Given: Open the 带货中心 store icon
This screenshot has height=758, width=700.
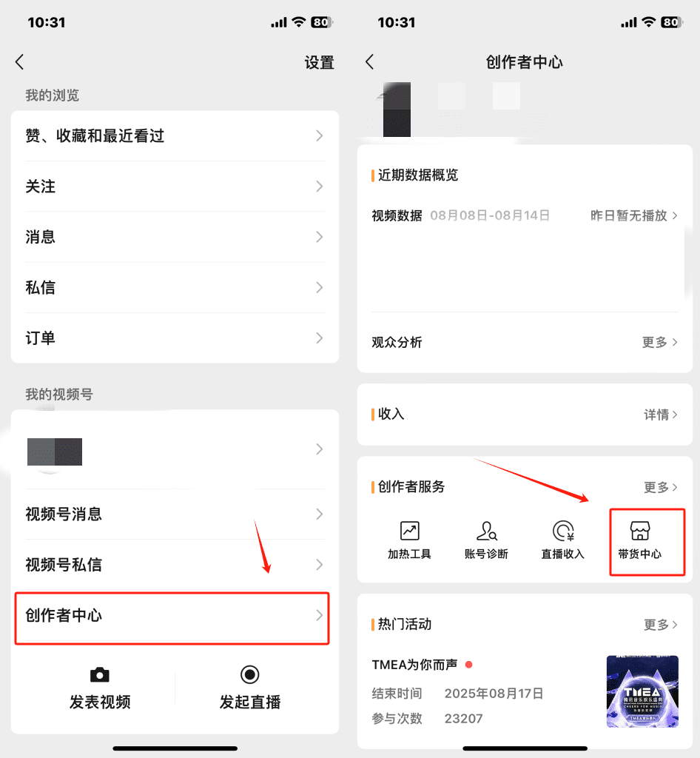Looking at the screenshot, I should coord(640,531).
